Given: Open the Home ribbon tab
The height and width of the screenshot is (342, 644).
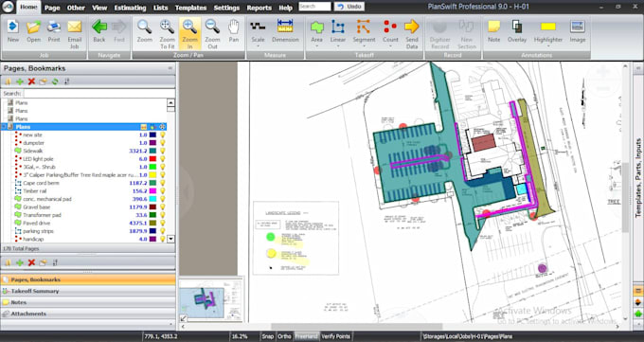Looking at the screenshot, I should pyautogui.click(x=28, y=7).
